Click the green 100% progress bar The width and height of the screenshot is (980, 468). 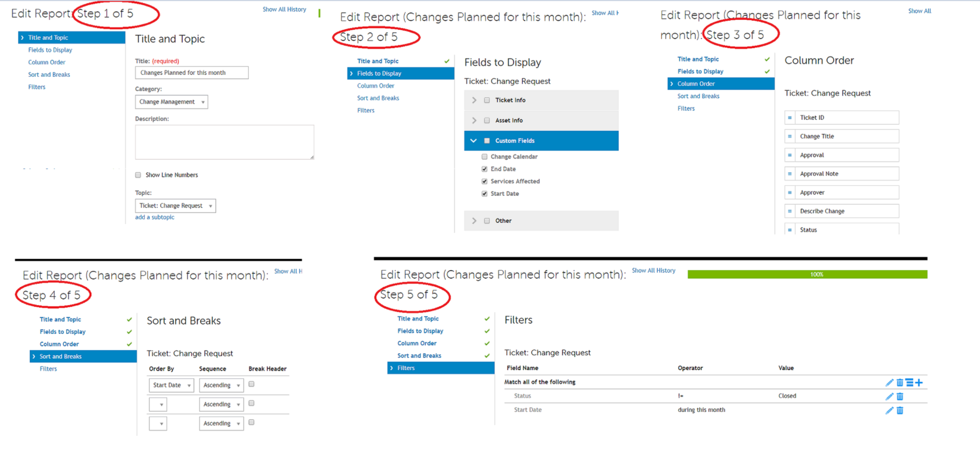click(x=807, y=275)
